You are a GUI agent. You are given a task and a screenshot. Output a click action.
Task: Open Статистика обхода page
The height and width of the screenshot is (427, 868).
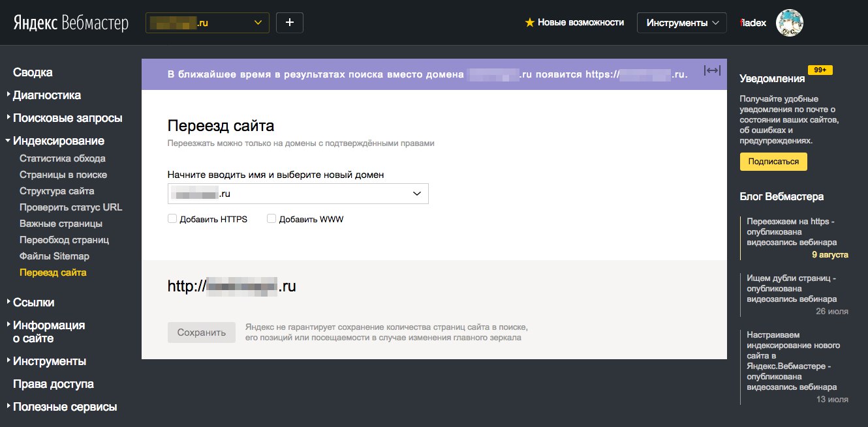pos(63,158)
